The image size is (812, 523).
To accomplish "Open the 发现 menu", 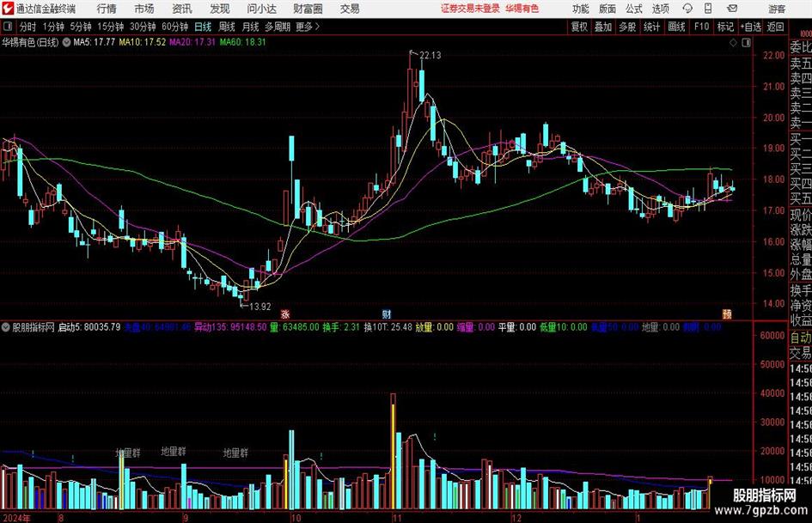I will click(220, 9).
